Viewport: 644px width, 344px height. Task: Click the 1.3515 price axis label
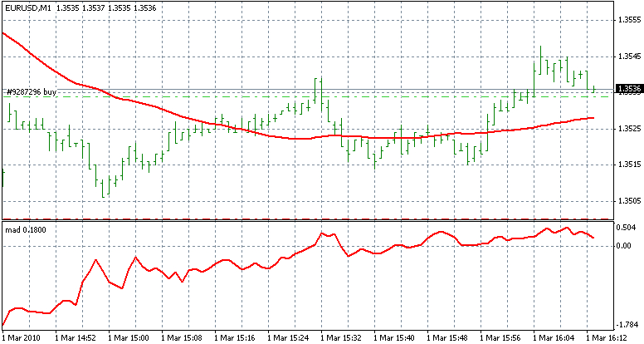[x=629, y=165]
